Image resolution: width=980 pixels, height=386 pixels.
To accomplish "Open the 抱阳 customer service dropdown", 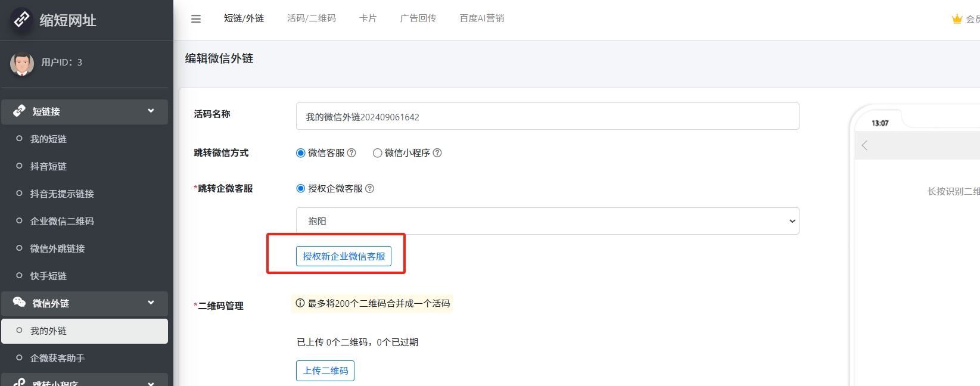I will pos(547,221).
